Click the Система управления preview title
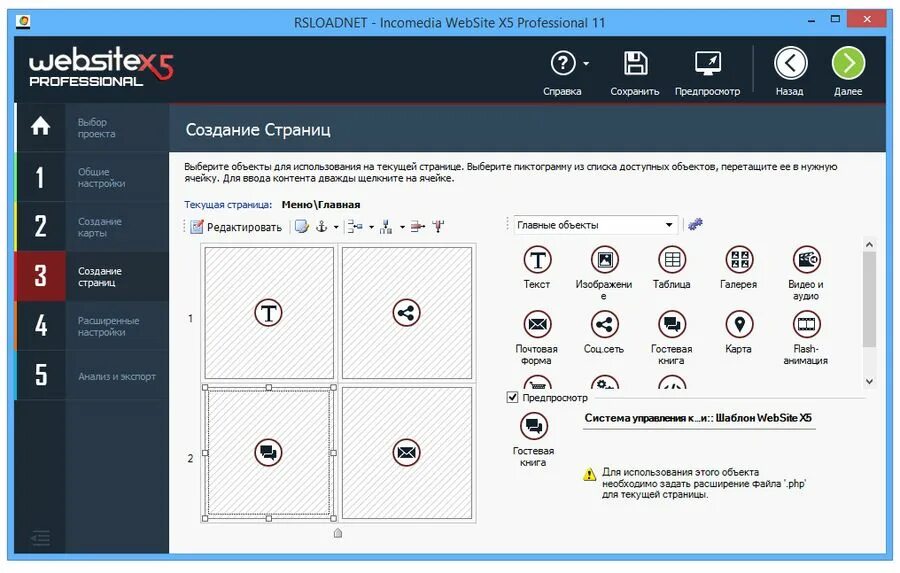 [x=698, y=418]
